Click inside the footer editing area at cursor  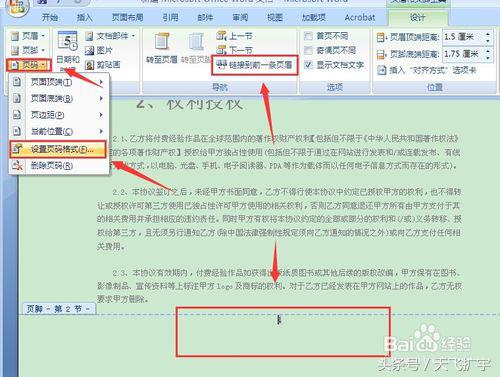279,320
